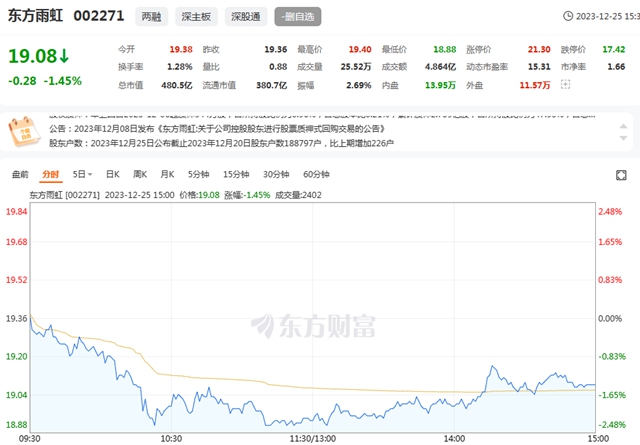Click the 最高价 value 19.40
The image size is (640, 445).
[x=360, y=49]
